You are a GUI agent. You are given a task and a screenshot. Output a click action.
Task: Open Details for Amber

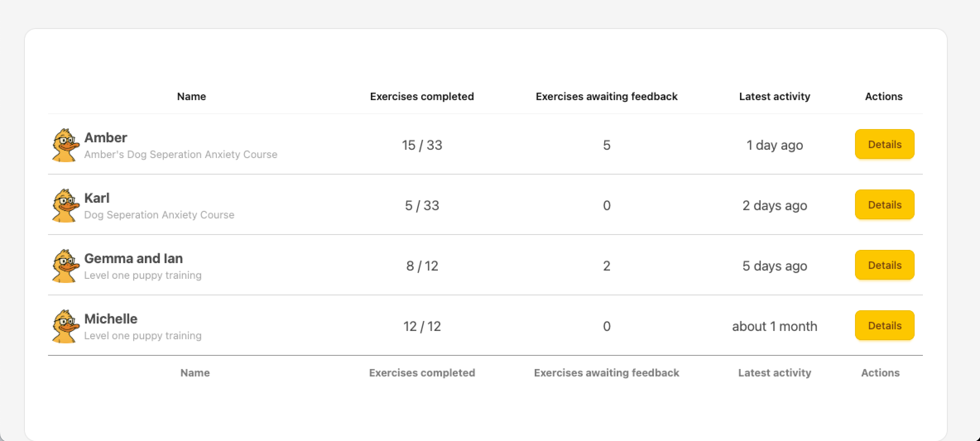point(884,144)
